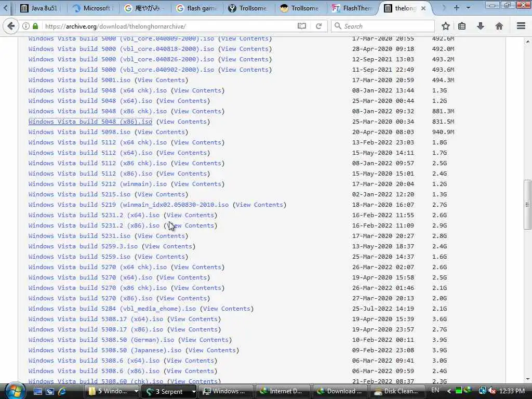This screenshot has width=532, height=399.
Task: Click Switch Between Windows quick launch icon
Action: tap(50, 391)
